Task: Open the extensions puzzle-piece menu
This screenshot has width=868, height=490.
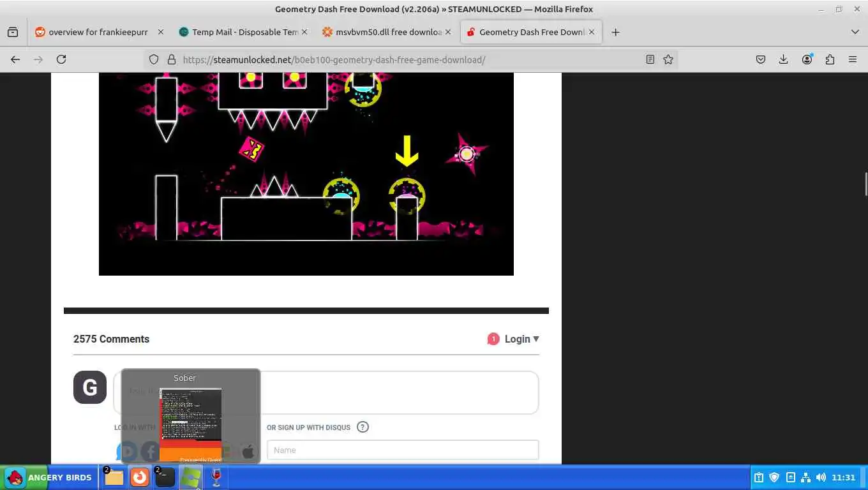Action: [x=830, y=59]
